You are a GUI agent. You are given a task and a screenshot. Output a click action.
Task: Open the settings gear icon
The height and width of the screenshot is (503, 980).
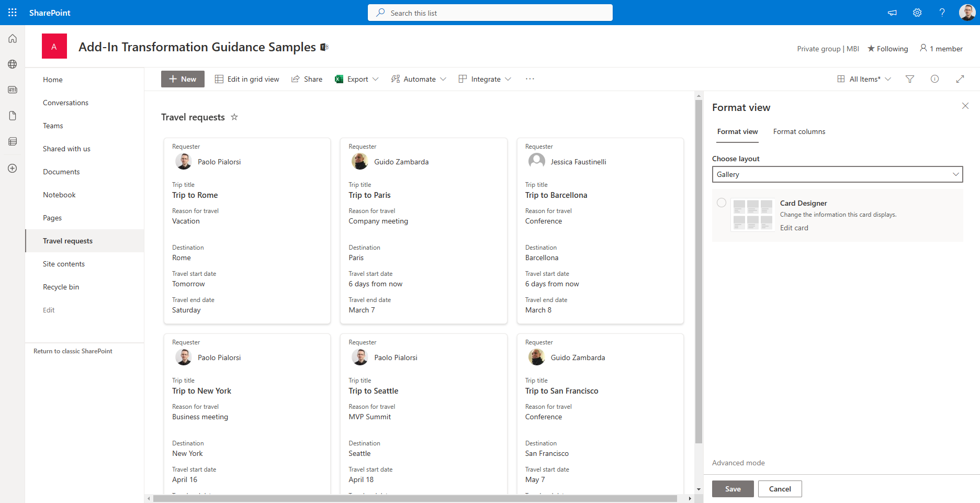coord(917,13)
